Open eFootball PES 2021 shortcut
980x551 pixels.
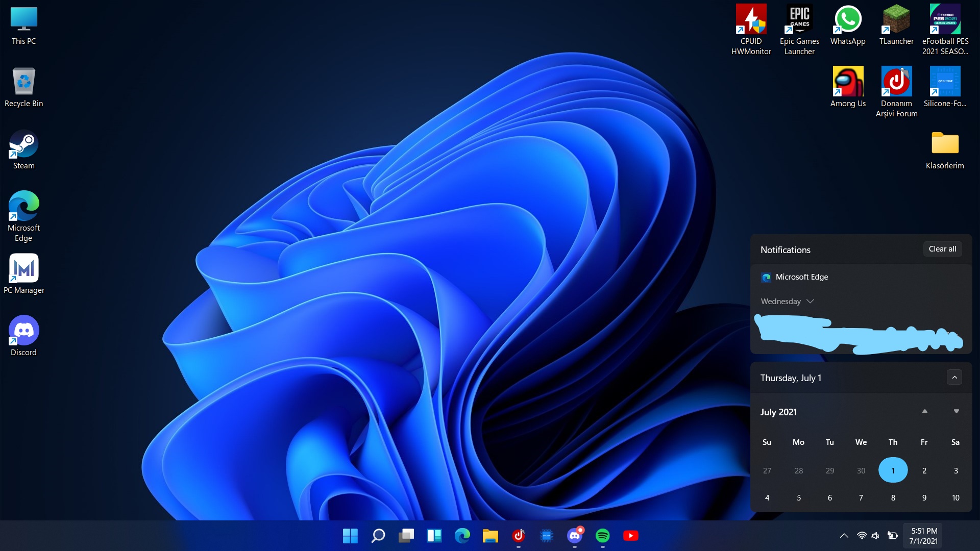[x=945, y=30]
